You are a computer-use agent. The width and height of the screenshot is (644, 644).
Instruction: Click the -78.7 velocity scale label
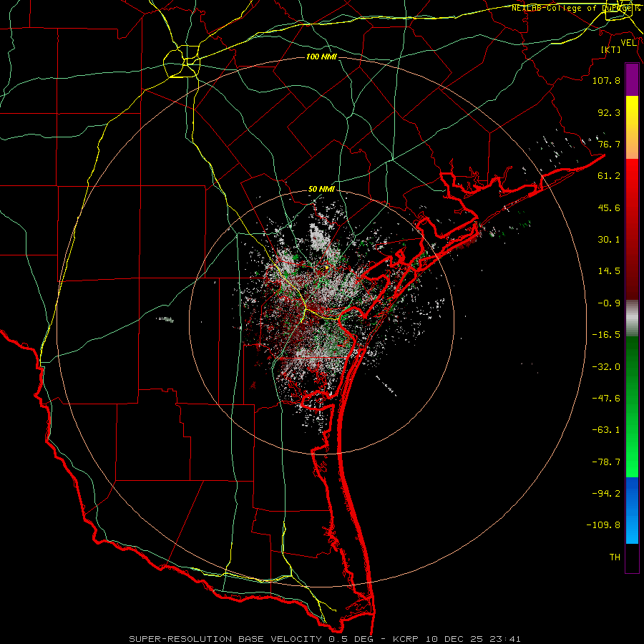(606, 462)
